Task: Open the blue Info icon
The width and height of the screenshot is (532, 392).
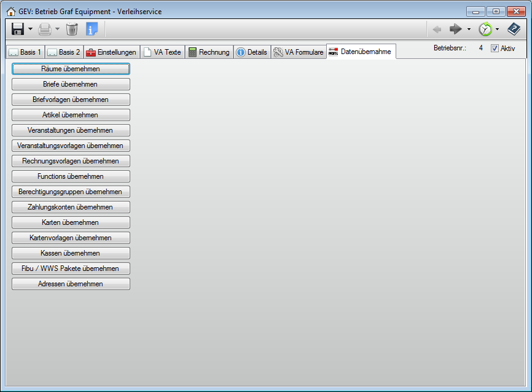Action: 93,29
